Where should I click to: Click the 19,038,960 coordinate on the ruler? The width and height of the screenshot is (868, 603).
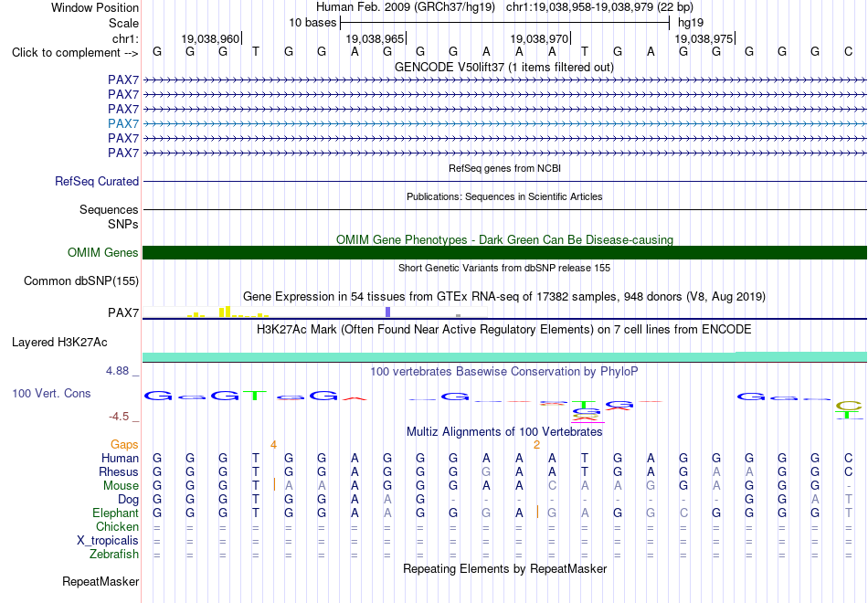(x=210, y=38)
